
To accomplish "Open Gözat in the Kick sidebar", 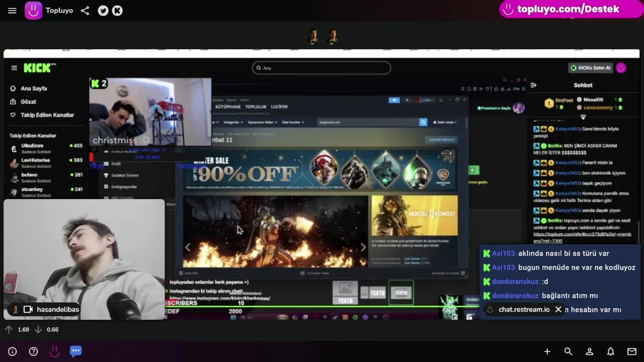I will [28, 102].
